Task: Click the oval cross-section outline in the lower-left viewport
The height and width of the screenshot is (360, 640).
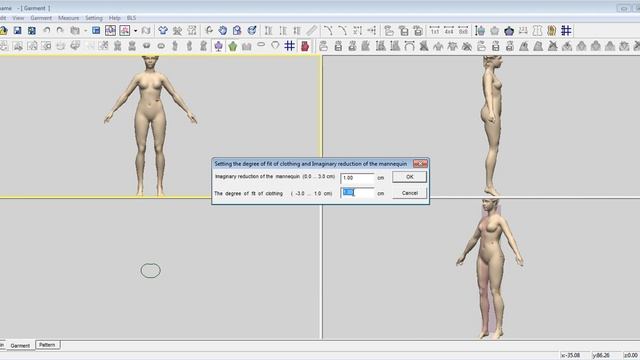Action: pos(151,271)
